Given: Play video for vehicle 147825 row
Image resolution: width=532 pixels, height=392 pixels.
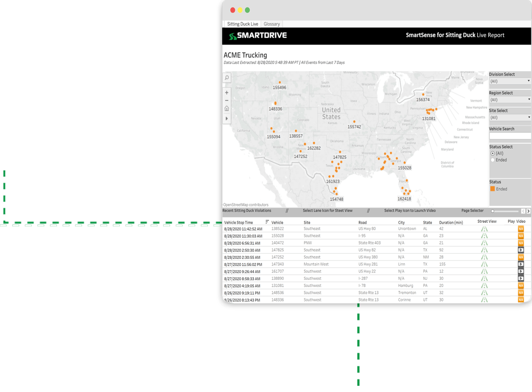Looking at the screenshot, I should 521,250.
